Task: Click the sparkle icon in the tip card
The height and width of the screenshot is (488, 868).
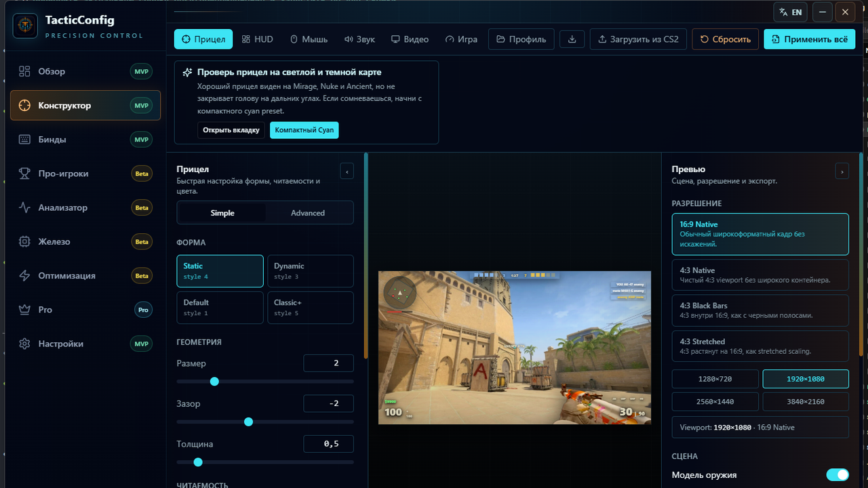Action: 187,73
